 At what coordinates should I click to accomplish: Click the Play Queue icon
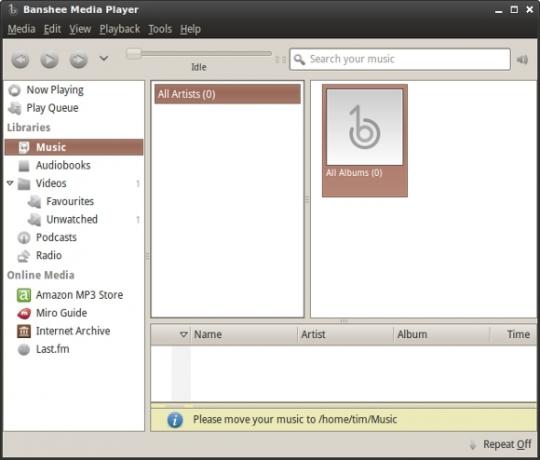(x=15, y=108)
